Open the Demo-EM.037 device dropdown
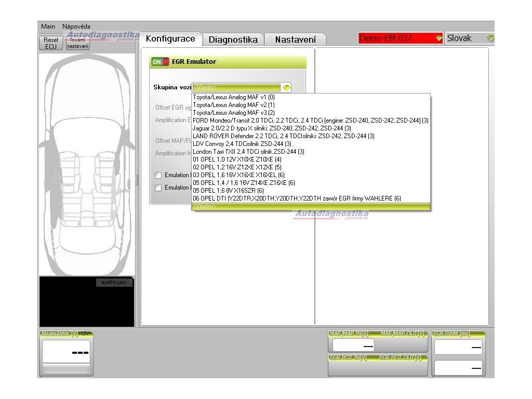The width and height of the screenshot is (532, 399). pos(439,38)
